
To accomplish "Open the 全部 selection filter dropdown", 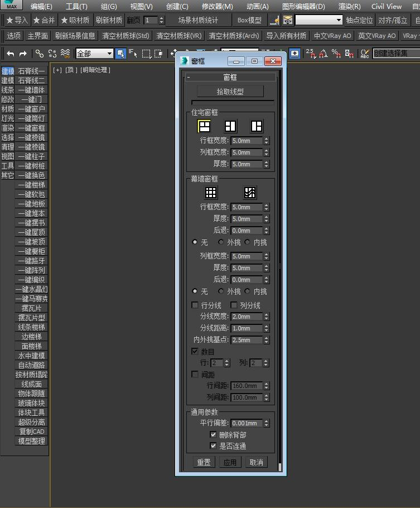I will tap(94, 54).
